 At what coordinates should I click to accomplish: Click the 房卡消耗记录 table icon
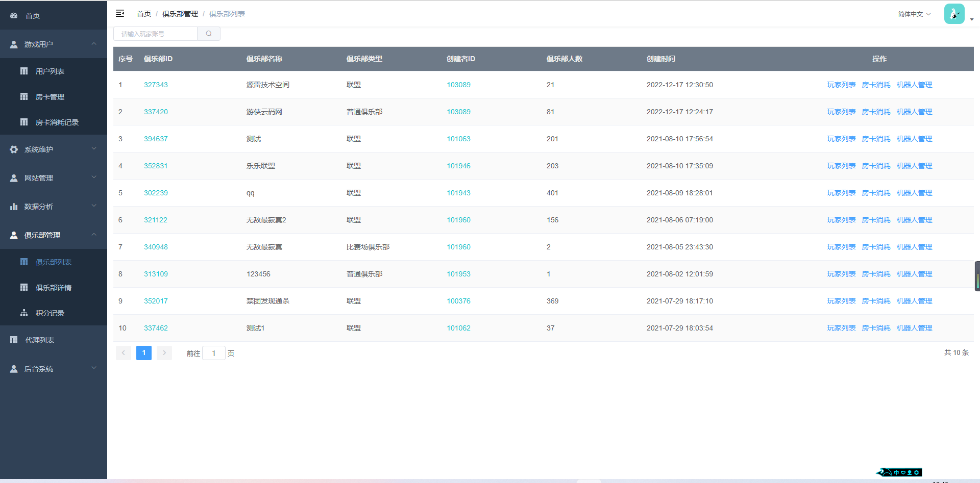click(x=24, y=122)
